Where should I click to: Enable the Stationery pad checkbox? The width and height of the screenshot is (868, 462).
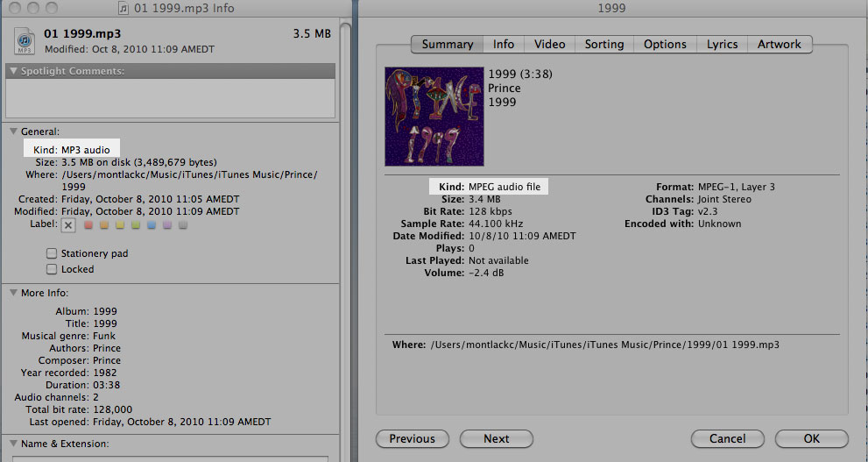tap(52, 253)
